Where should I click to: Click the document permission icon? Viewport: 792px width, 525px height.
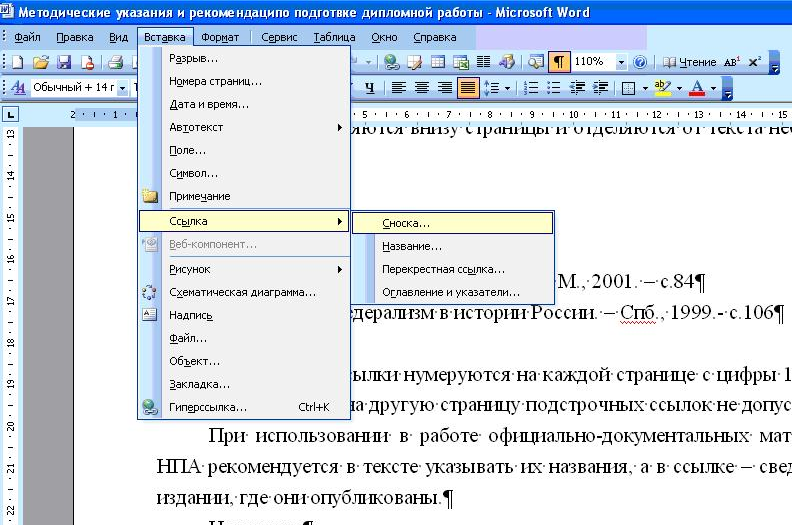[x=87, y=62]
